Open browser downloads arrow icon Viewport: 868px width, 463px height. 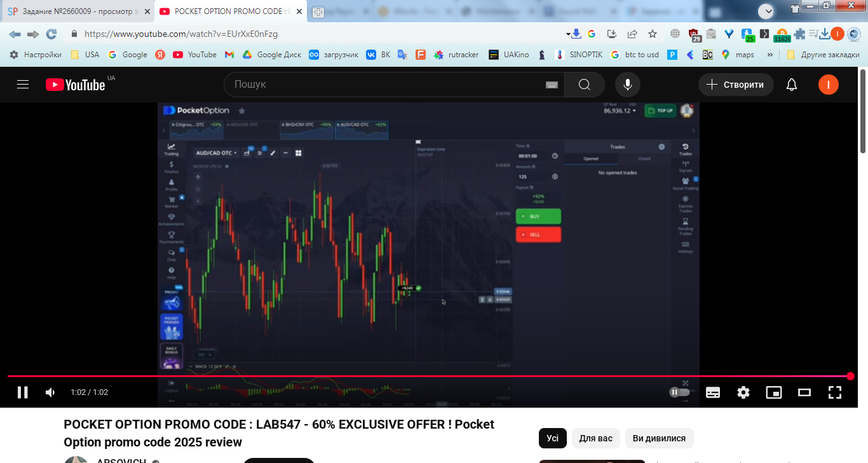pos(824,34)
